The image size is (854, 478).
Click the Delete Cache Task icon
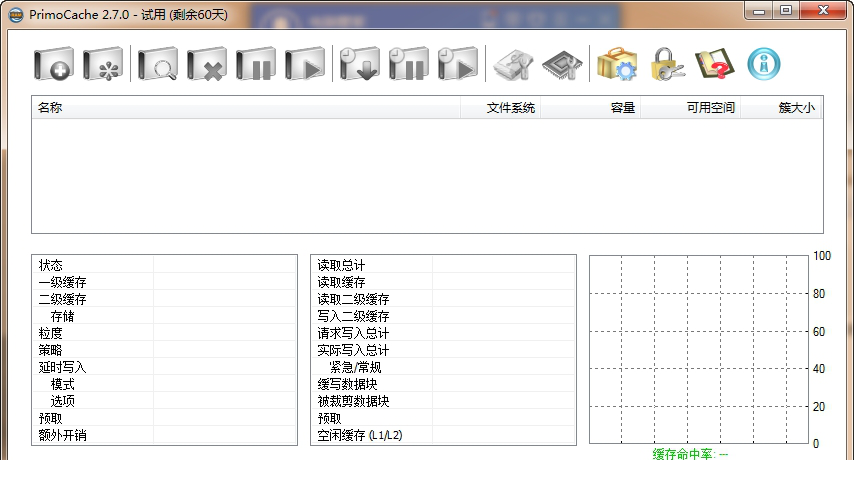tap(206, 64)
